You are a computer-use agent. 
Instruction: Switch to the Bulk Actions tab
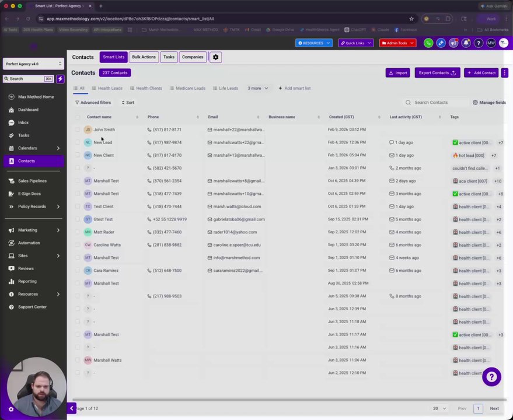pos(144,57)
